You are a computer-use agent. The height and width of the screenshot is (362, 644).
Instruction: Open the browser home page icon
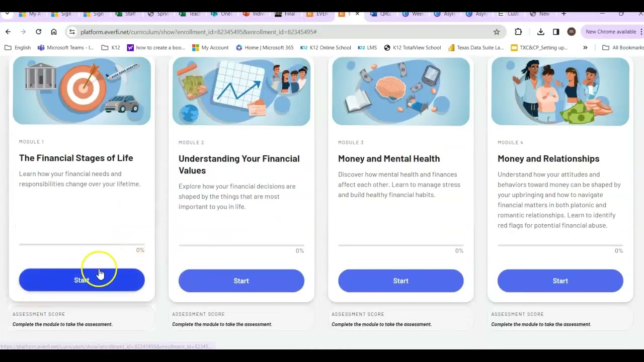click(x=54, y=32)
